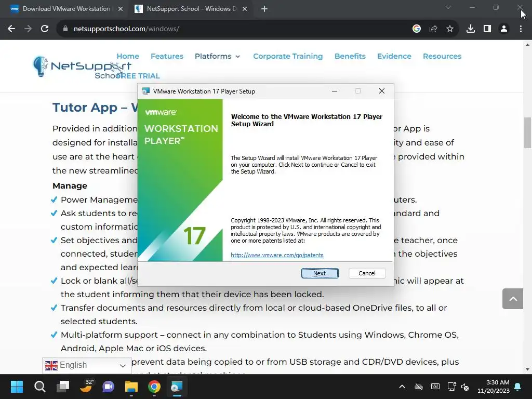The height and width of the screenshot is (399, 532).
Task: Open Windows taskbar search
Action: click(x=39, y=387)
